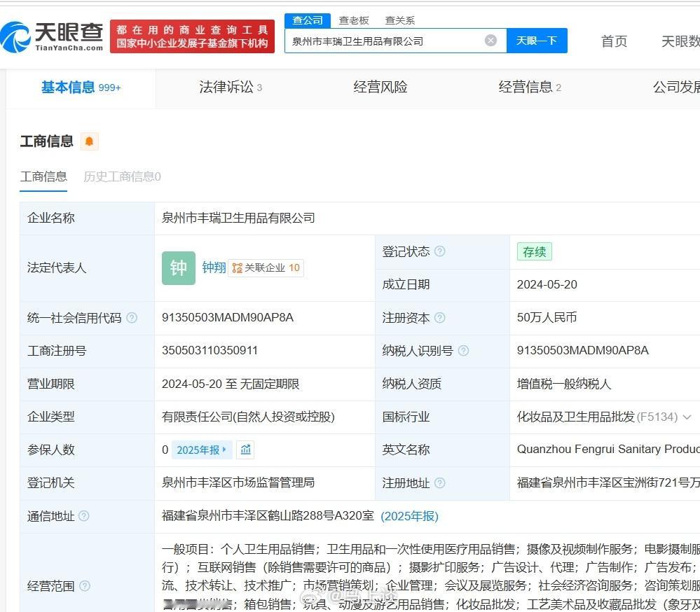Screen dimensions: 700x612
Task: Click the English name Quanzhou Fengrui value
Action: (x=608, y=450)
